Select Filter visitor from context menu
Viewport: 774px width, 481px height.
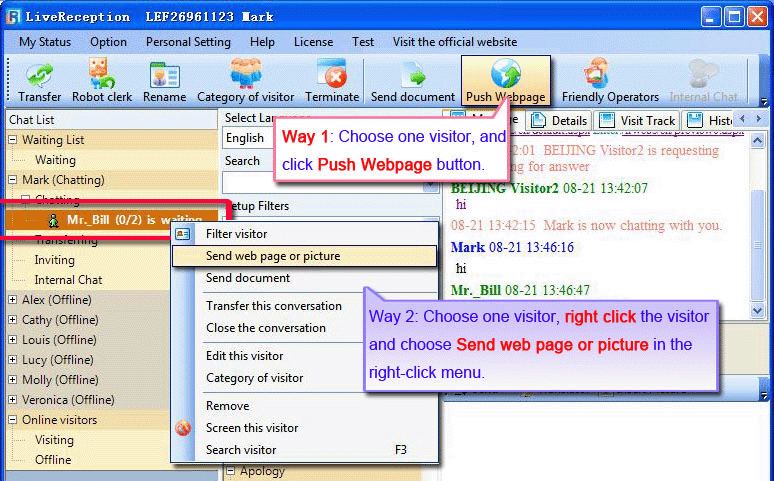pyautogui.click(x=304, y=234)
